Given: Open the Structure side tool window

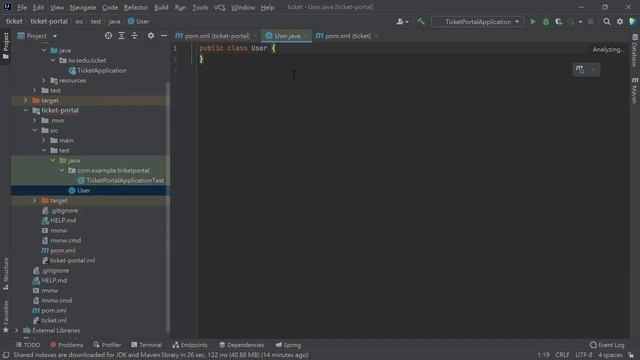Looking at the screenshot, I should tap(6, 274).
